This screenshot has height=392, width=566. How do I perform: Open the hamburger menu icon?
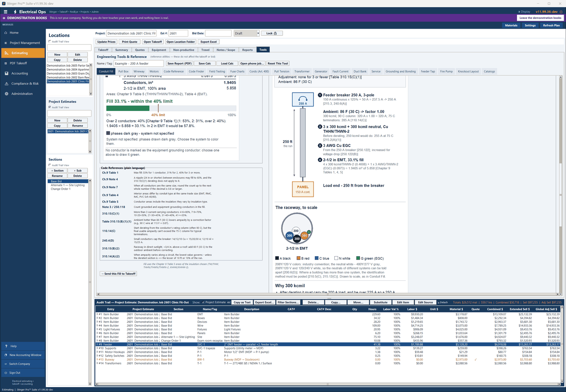pyautogui.click(x=5, y=12)
